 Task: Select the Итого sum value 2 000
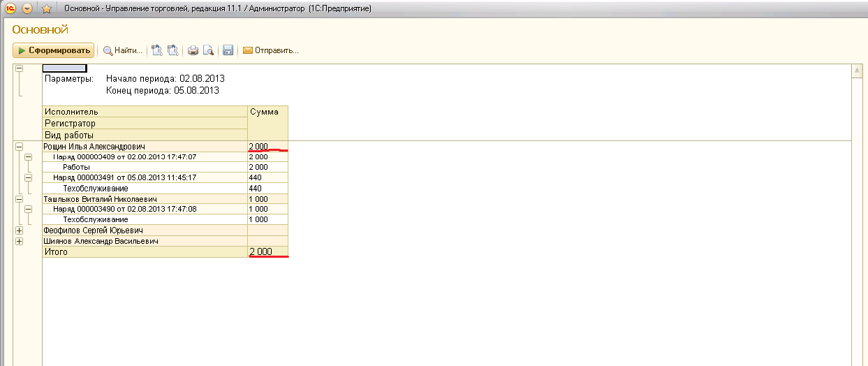click(x=268, y=251)
